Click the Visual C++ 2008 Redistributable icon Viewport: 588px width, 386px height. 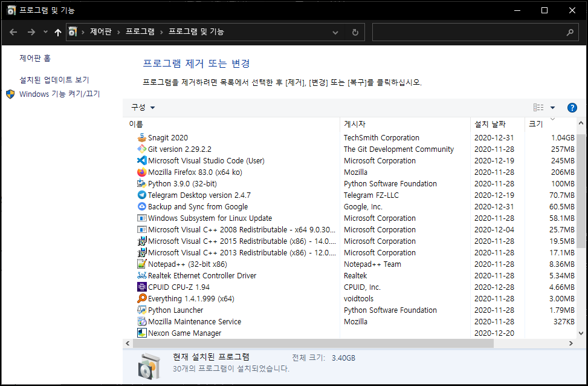tap(142, 229)
